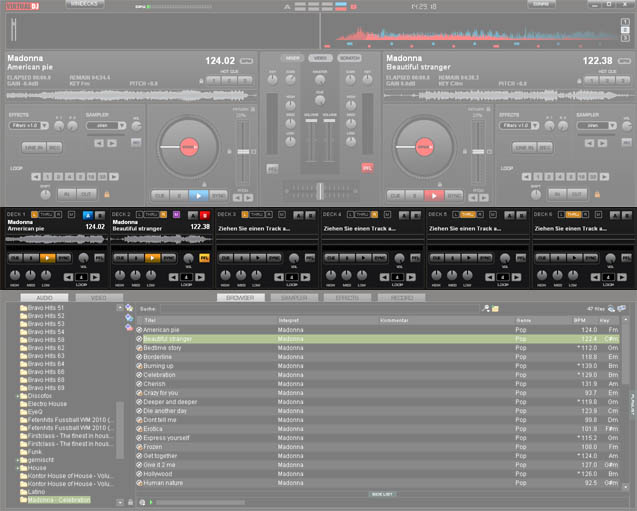Toggle PFL headphone button on left mixer channel
Viewport: 637px width, 511px height.
272,169
